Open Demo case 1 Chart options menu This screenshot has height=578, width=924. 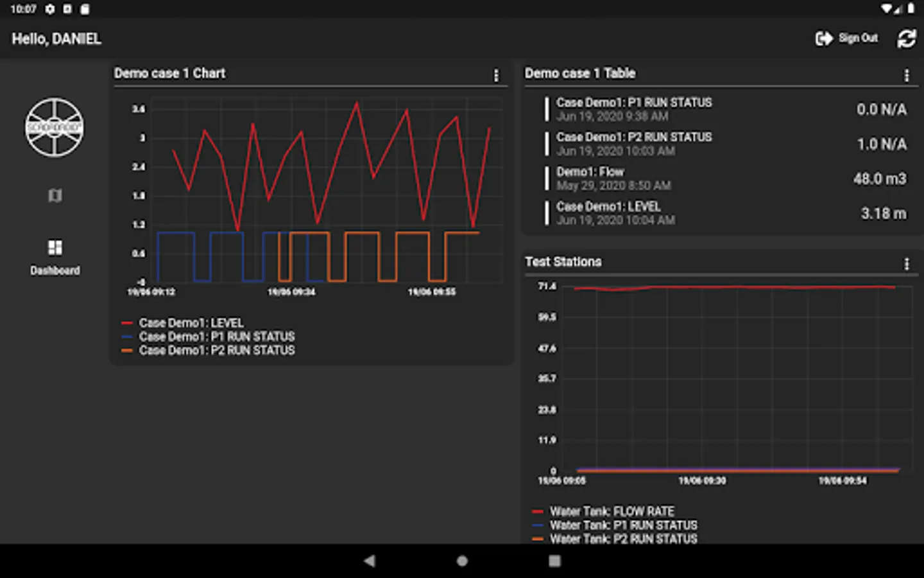coord(496,75)
